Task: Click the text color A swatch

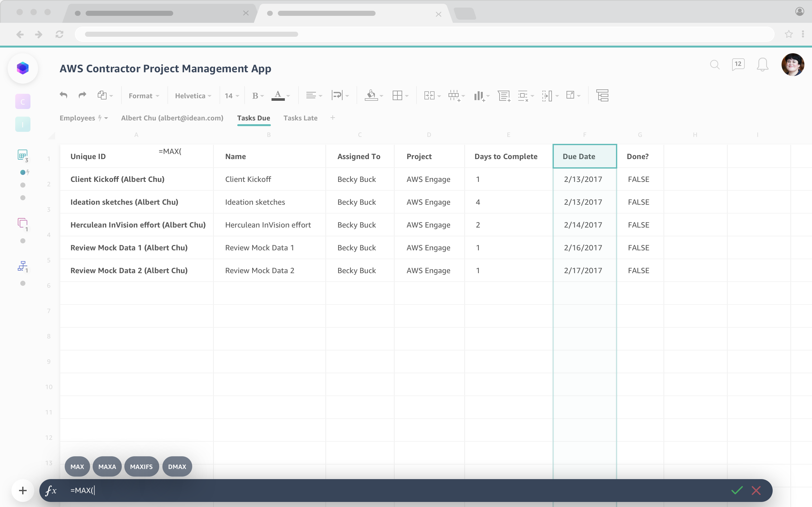Action: coord(278,95)
